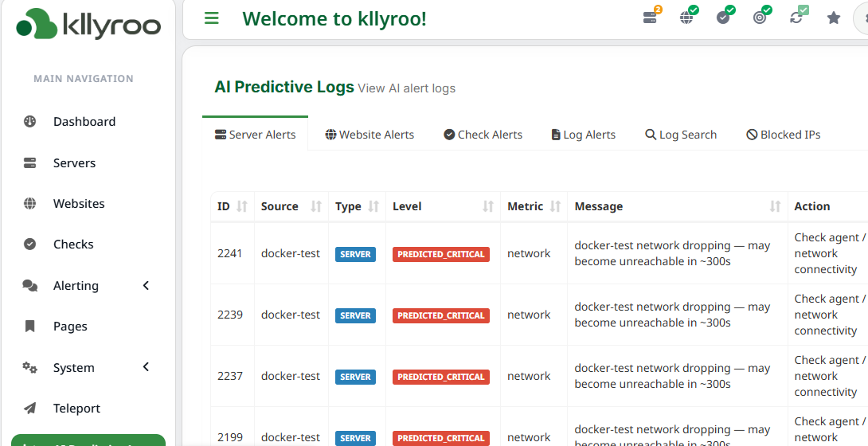The height and width of the screenshot is (446, 868).
Task: Open Teleport from main navigation
Action: pyautogui.click(x=76, y=409)
